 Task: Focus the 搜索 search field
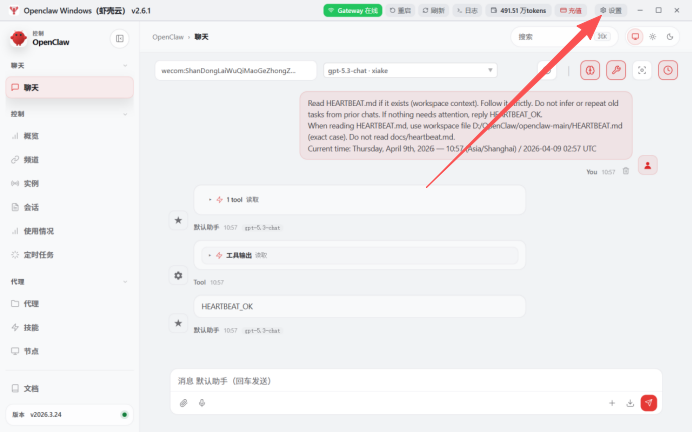click(564, 37)
